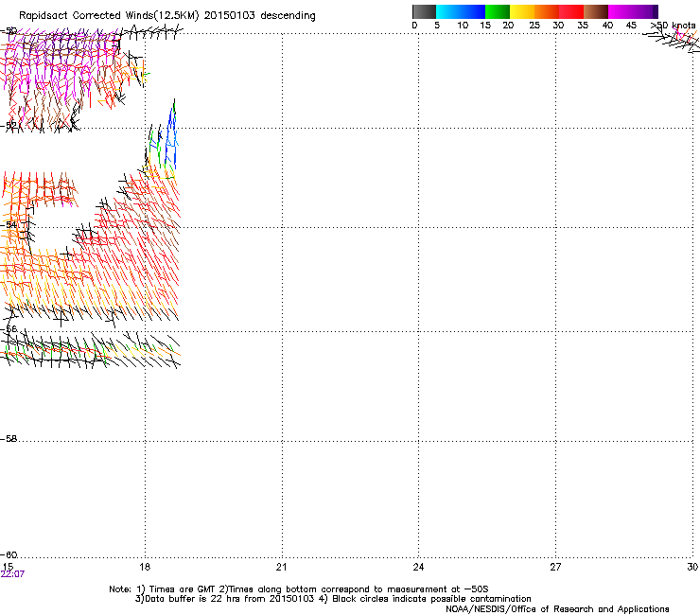Click the orange 25-30 knots color band
Viewport: 700px width, 615px height.
[x=547, y=11]
